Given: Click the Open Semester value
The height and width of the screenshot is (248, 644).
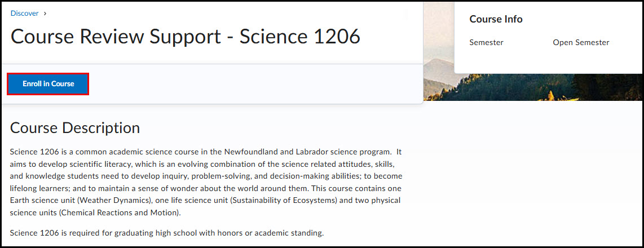Looking at the screenshot, I should (581, 42).
